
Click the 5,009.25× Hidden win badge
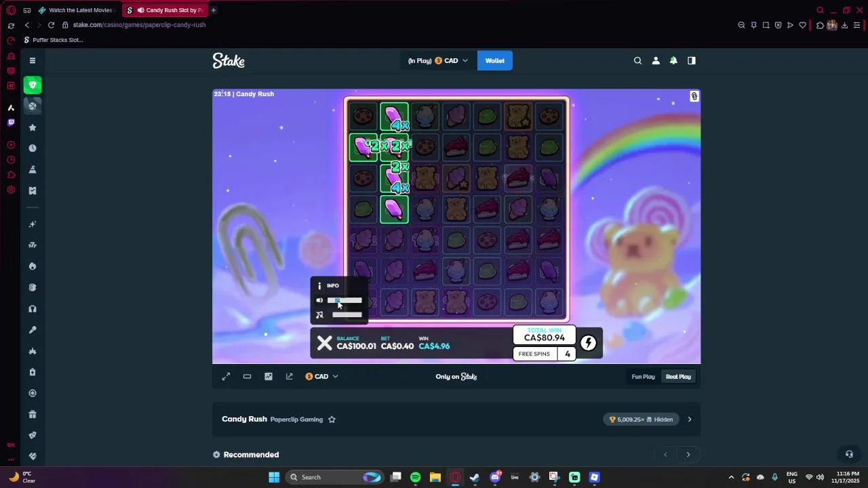[x=641, y=420]
